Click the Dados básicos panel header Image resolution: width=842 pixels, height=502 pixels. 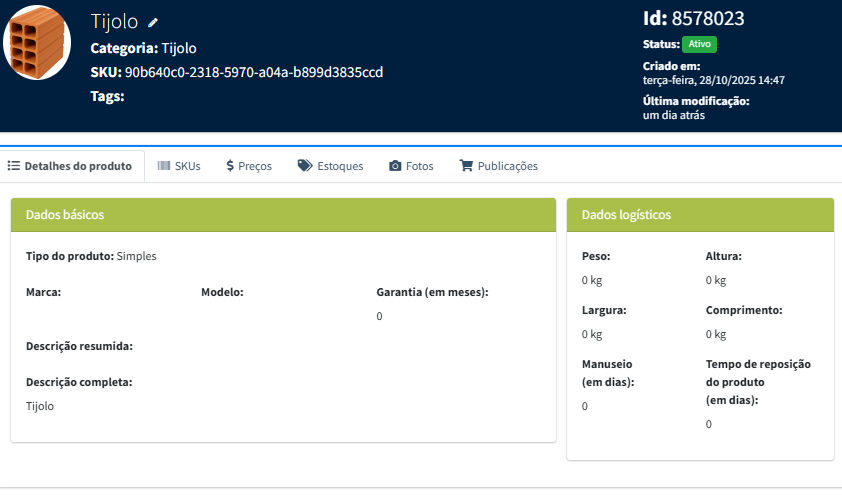click(283, 215)
